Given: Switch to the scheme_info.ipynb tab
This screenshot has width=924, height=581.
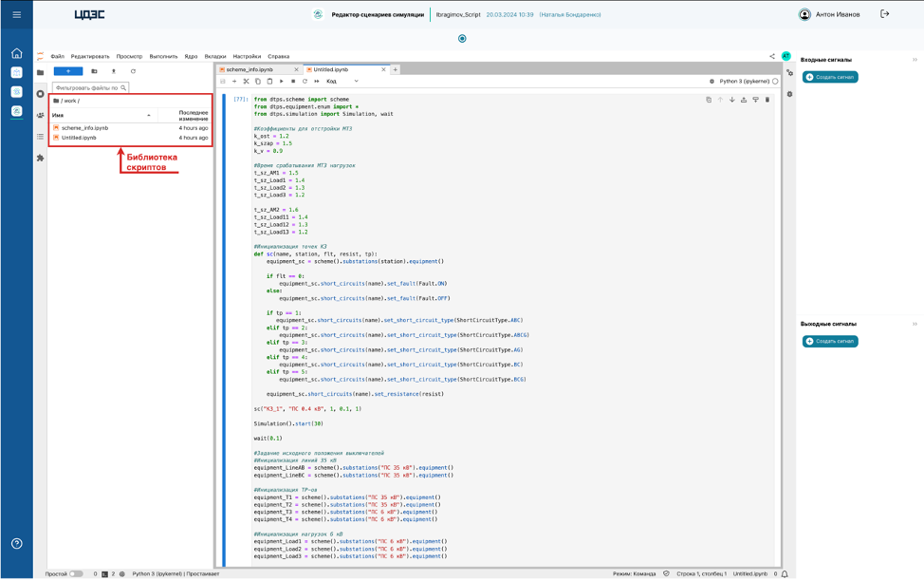Looking at the screenshot, I should (249, 69).
